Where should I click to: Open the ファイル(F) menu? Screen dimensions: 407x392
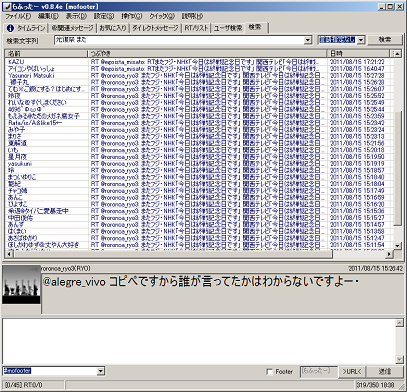pos(18,16)
